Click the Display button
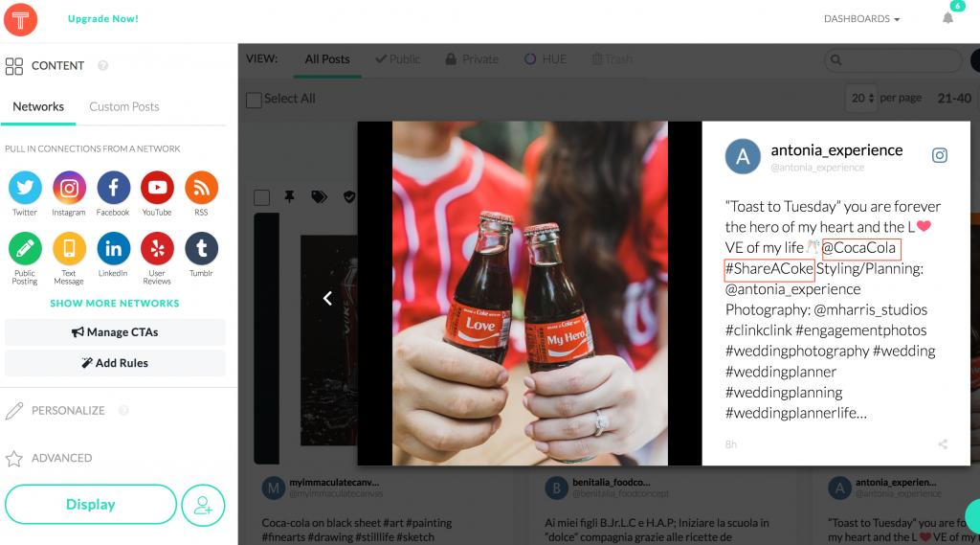 (91, 505)
